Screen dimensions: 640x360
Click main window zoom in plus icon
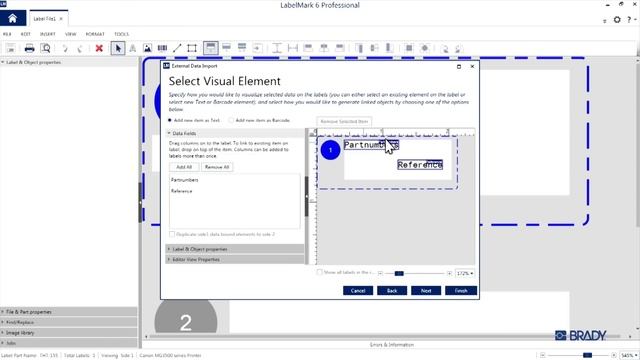click(x=613, y=355)
